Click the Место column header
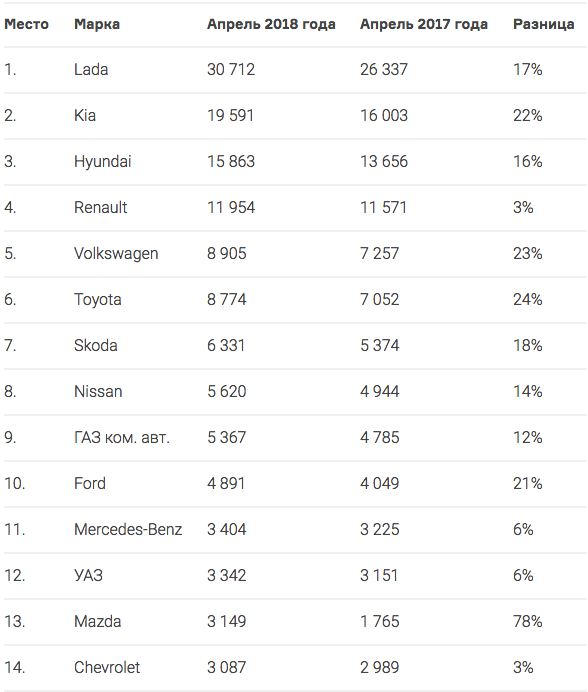The image size is (588, 692). click(26, 24)
